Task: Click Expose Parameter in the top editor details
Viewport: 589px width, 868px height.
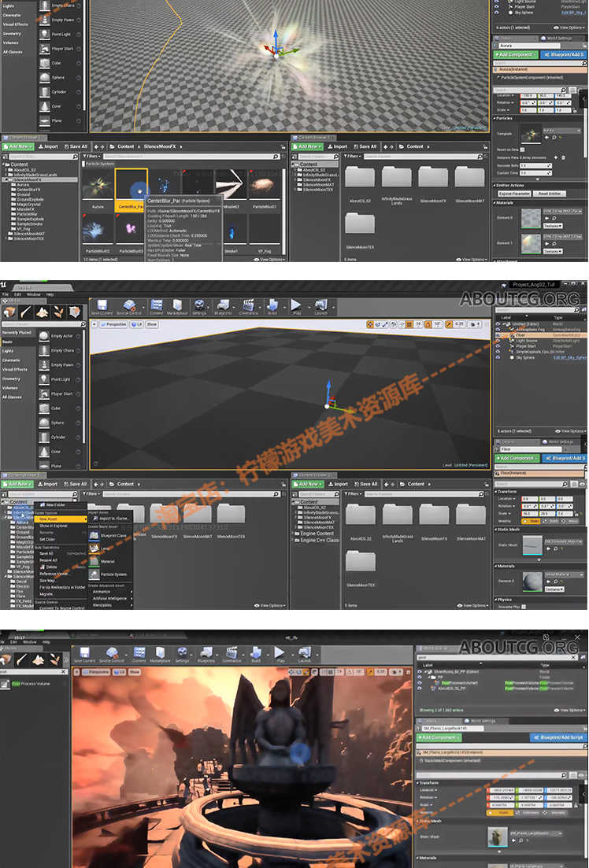Action: (x=514, y=194)
